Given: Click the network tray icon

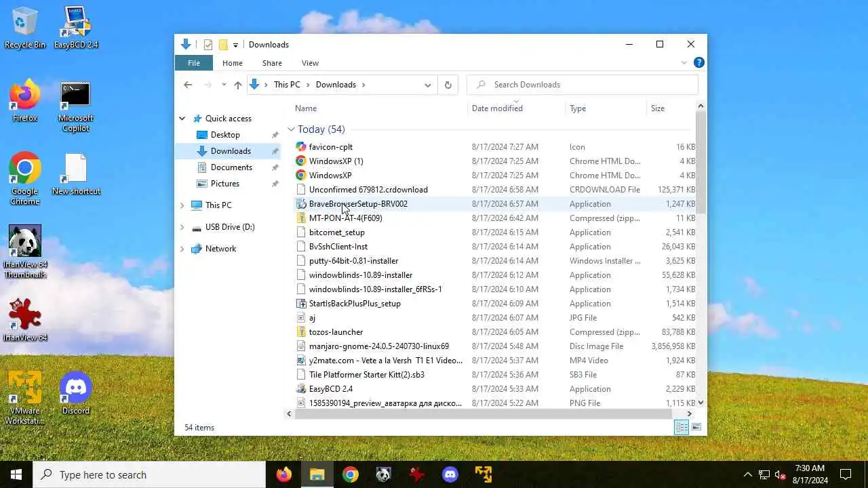Looking at the screenshot, I should coord(764,474).
